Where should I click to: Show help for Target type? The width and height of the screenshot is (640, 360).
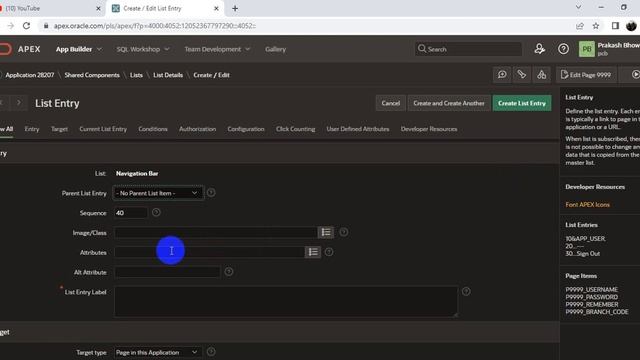pos(211,352)
